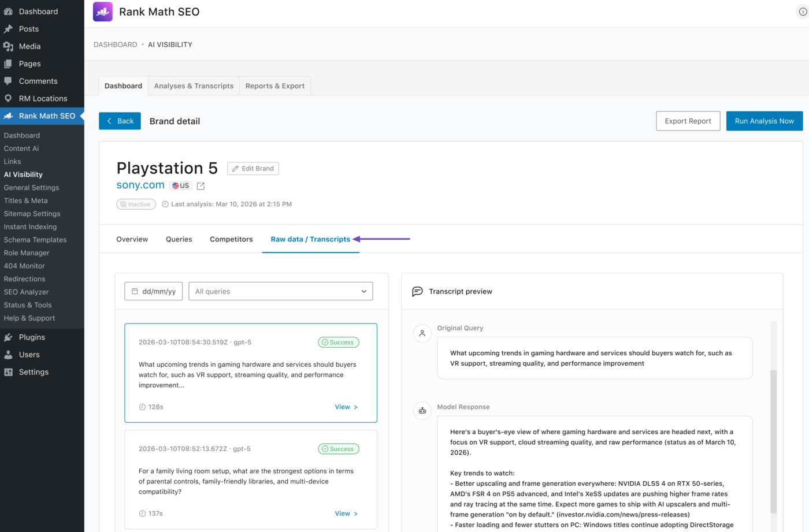Click the Success badge on the 128s card
The width and height of the screenshot is (809, 532).
[x=339, y=343]
